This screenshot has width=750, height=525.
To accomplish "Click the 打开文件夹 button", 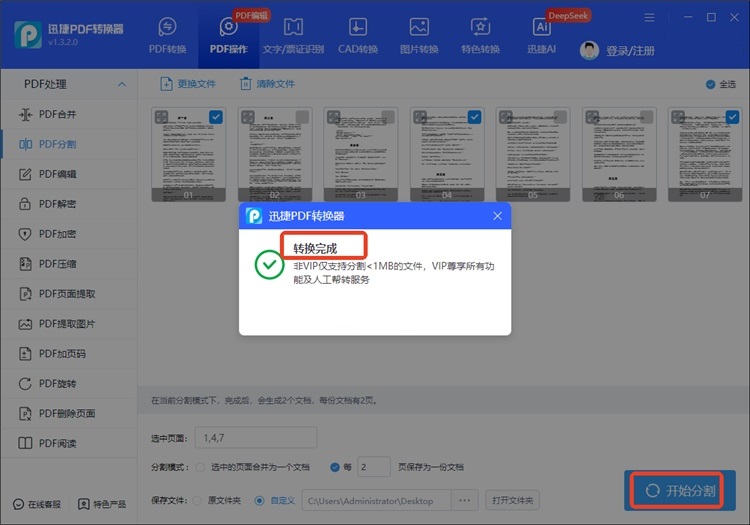I will click(x=511, y=500).
